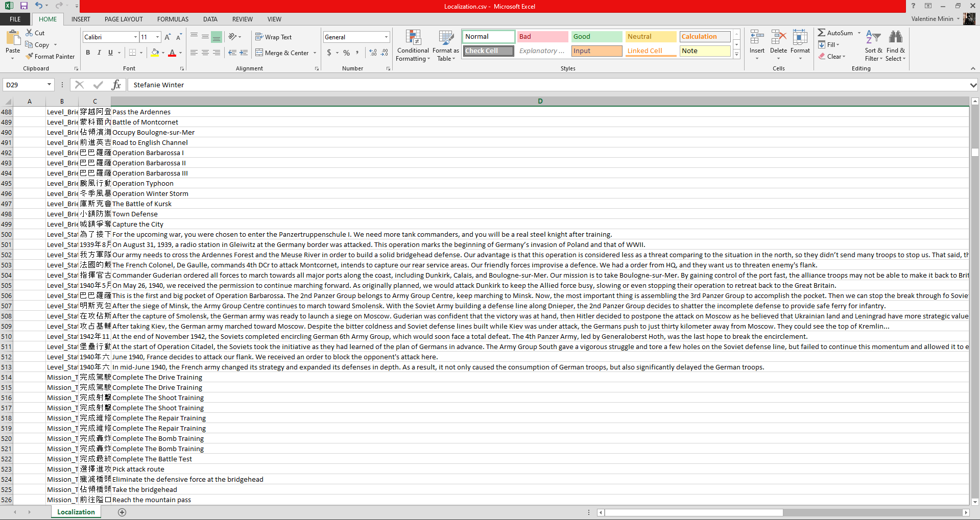Add a new sheet with plus icon
This screenshot has height=520, width=980.
click(122, 512)
